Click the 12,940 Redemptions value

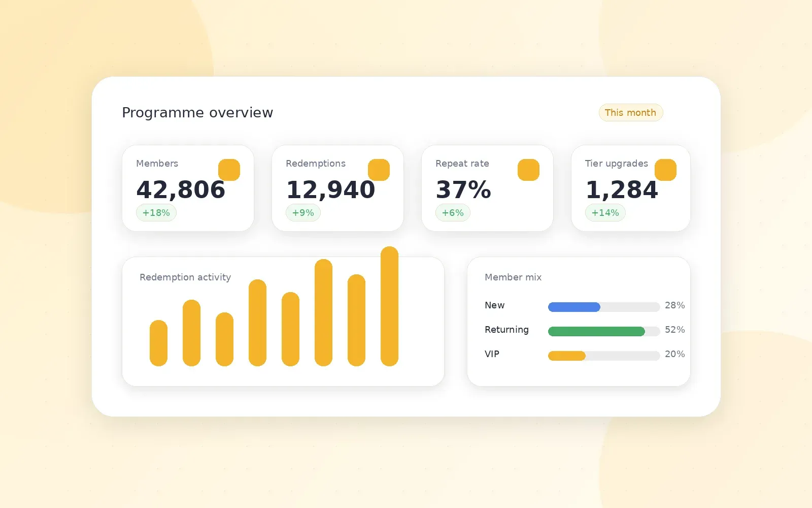click(x=330, y=190)
